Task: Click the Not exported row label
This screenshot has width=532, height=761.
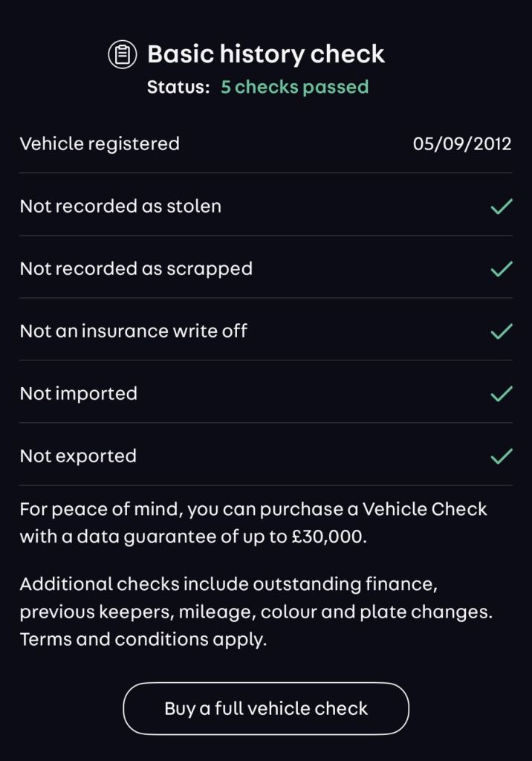Action: [78, 456]
